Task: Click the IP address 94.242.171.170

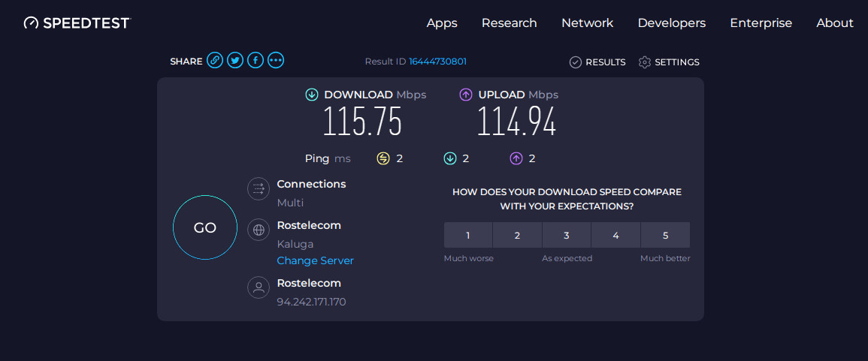Action: pos(312,302)
